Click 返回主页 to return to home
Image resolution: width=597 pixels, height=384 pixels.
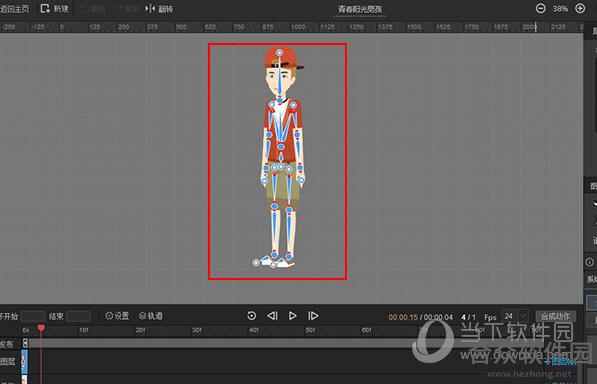point(14,9)
